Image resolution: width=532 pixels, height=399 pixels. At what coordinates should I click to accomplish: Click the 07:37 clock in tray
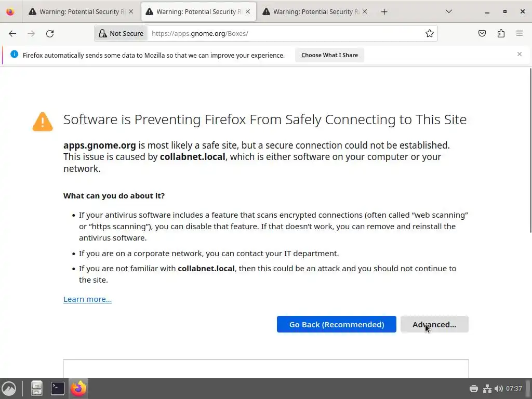(514, 389)
